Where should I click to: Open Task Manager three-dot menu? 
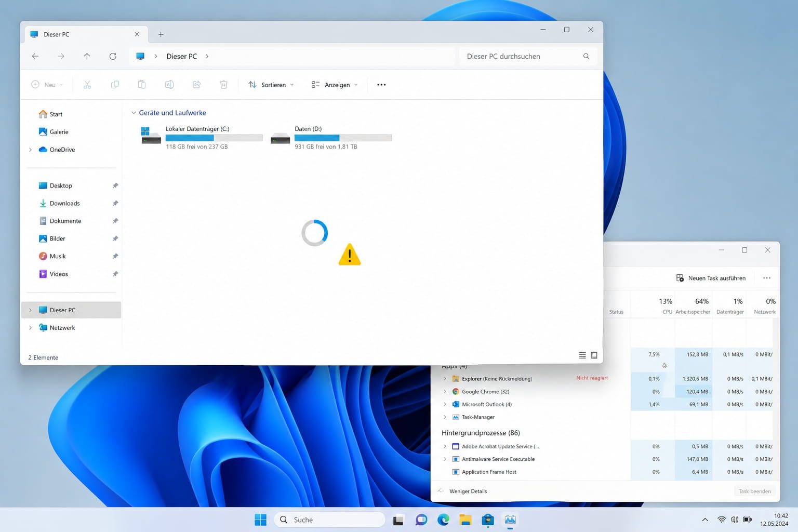click(x=767, y=278)
